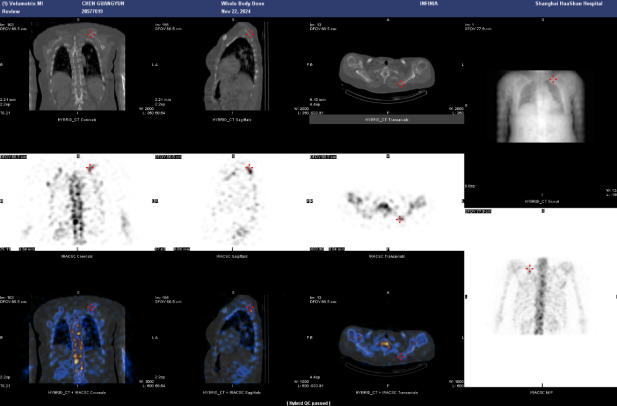This screenshot has width=617, height=406.
Task: Click the HYBRID_CT + IRACSC Sagittals label
Action: click(232, 392)
